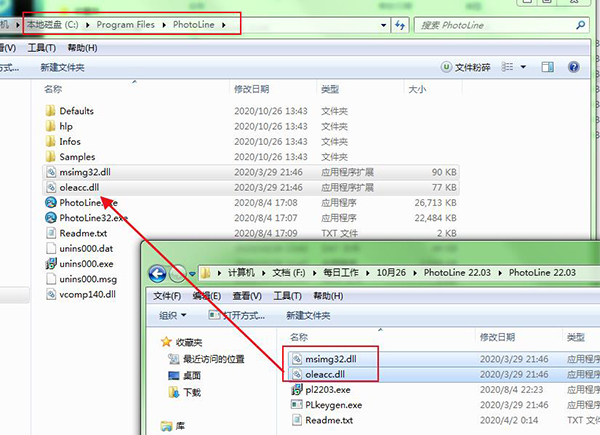Click 打开方式 in front window toolbar

pos(237,316)
